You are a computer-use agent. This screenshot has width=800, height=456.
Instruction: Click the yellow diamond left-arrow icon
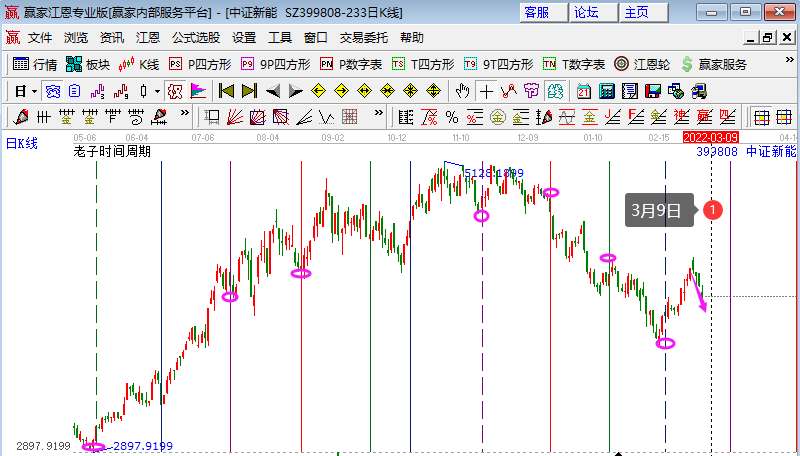pyautogui.click(x=318, y=92)
